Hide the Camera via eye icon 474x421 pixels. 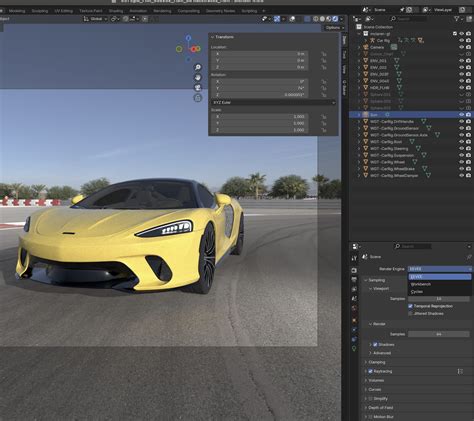click(x=462, y=47)
